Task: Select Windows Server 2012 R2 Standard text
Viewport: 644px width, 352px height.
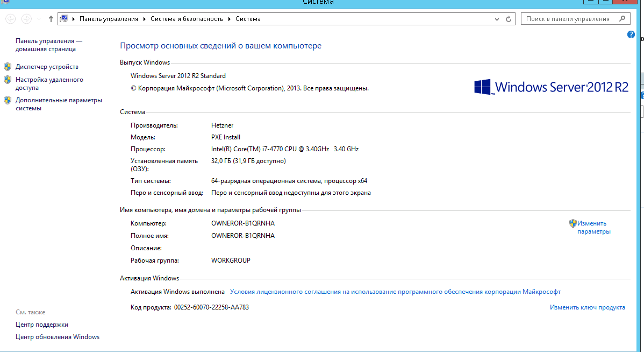Action: [x=178, y=76]
